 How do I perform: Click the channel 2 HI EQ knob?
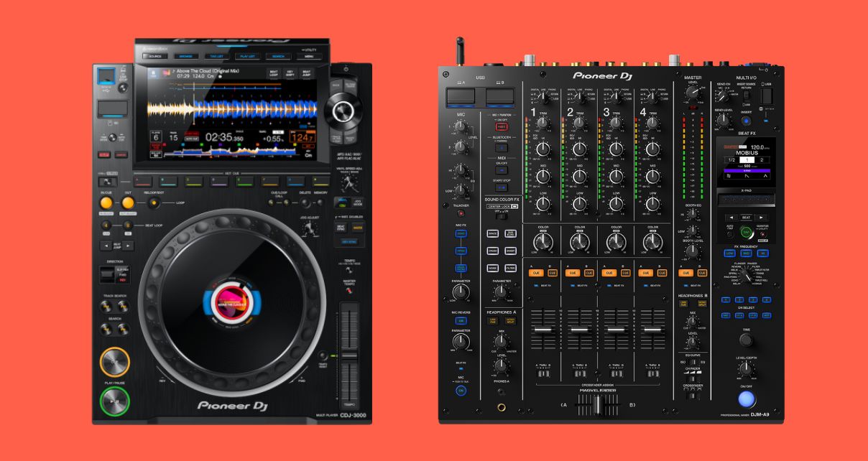(580, 149)
